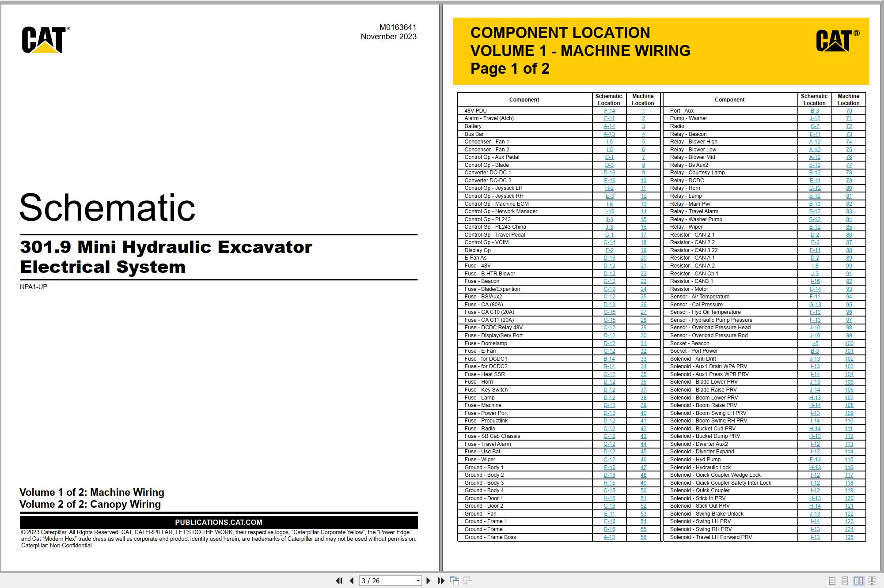Select continuous facing page layout
884x588 pixels.
872,581
